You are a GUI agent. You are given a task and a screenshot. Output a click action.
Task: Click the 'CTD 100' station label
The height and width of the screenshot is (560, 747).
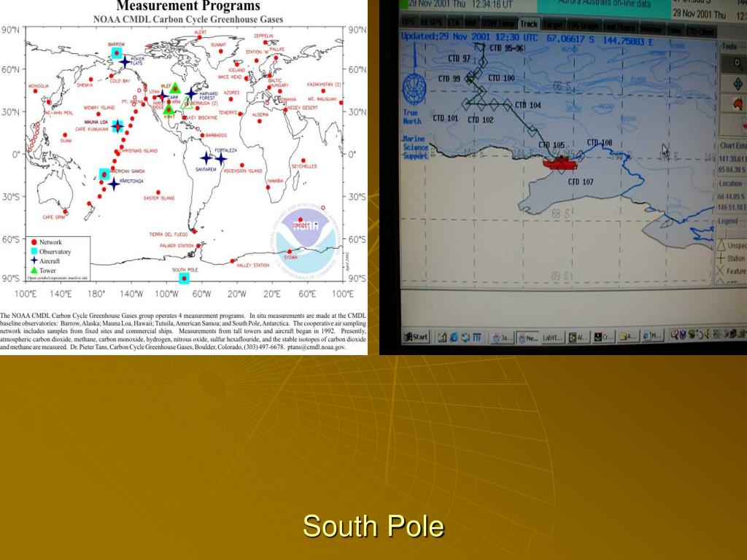point(501,78)
